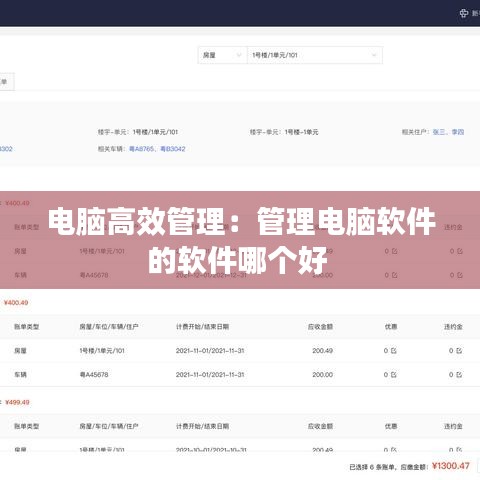The width and height of the screenshot is (480, 480).
Task: Open the 1号楼/1单元/101 selector
Action: pos(315,55)
